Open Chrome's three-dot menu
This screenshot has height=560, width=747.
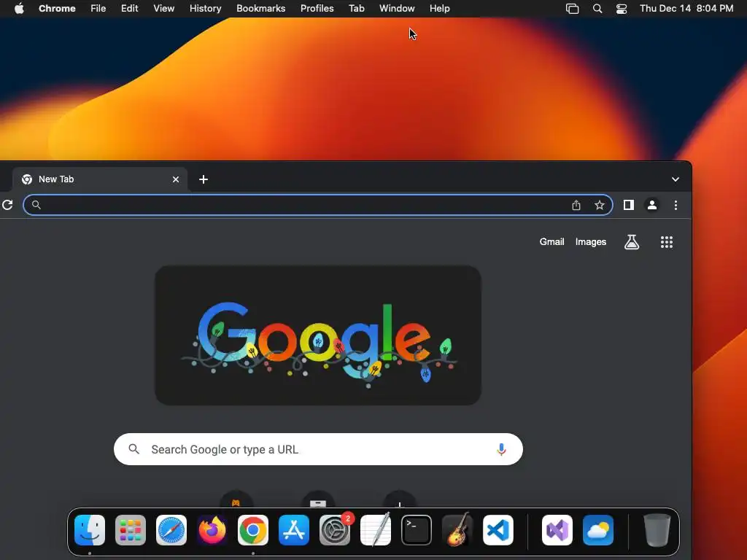pos(676,205)
